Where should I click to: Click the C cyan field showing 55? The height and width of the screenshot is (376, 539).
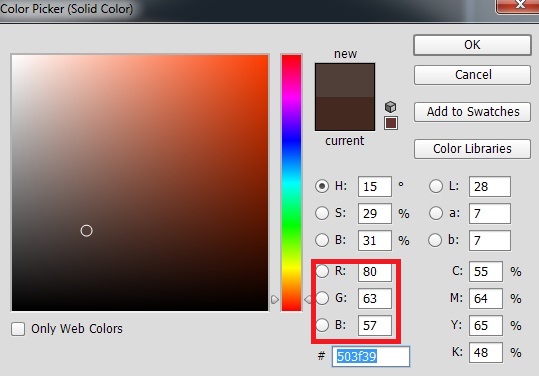tap(486, 272)
